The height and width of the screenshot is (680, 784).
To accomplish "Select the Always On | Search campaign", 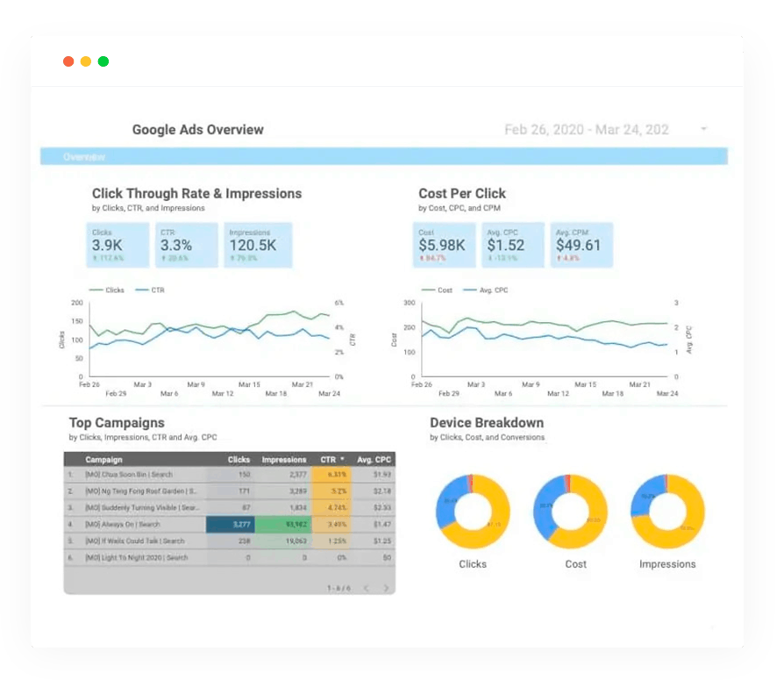I will [x=230, y=525].
